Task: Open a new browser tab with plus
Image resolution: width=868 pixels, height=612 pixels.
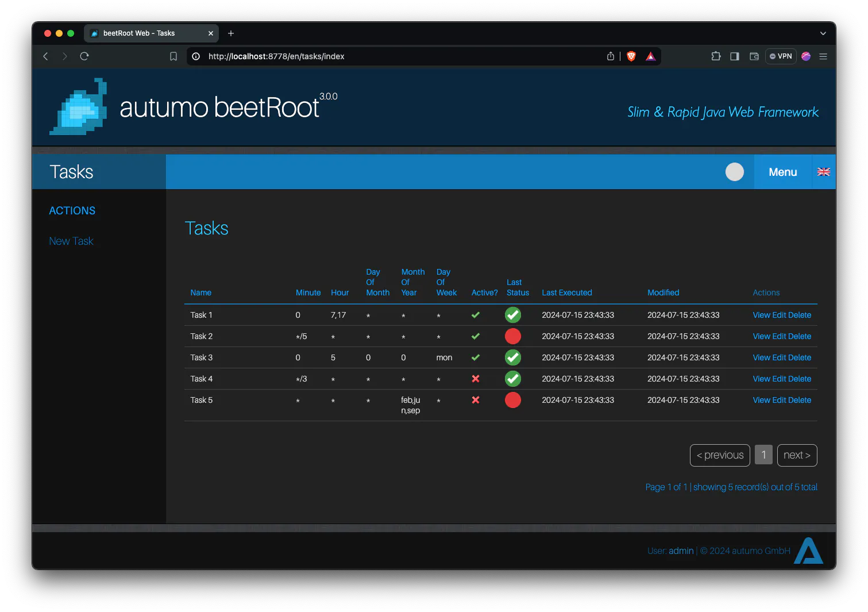Action: pyautogui.click(x=231, y=33)
